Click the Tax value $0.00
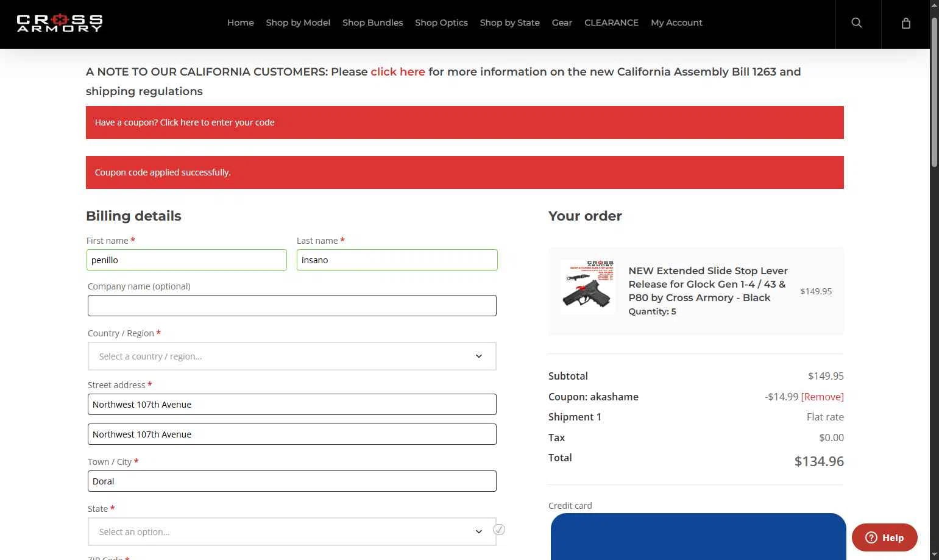 [831, 438]
